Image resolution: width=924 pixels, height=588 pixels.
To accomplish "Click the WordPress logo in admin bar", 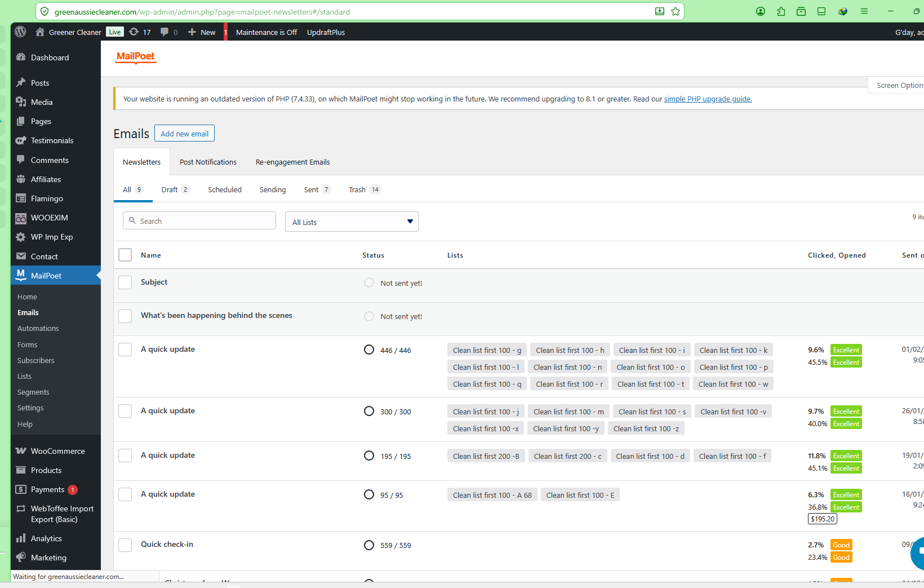I will coord(20,32).
